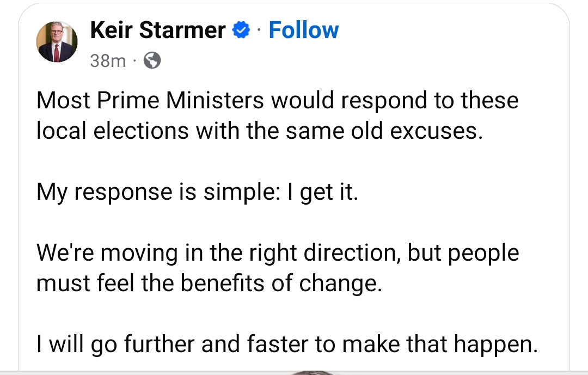Image resolution: width=588 pixels, height=375 pixels.
Task: Click the blue verified badge icon
Action: [240, 30]
